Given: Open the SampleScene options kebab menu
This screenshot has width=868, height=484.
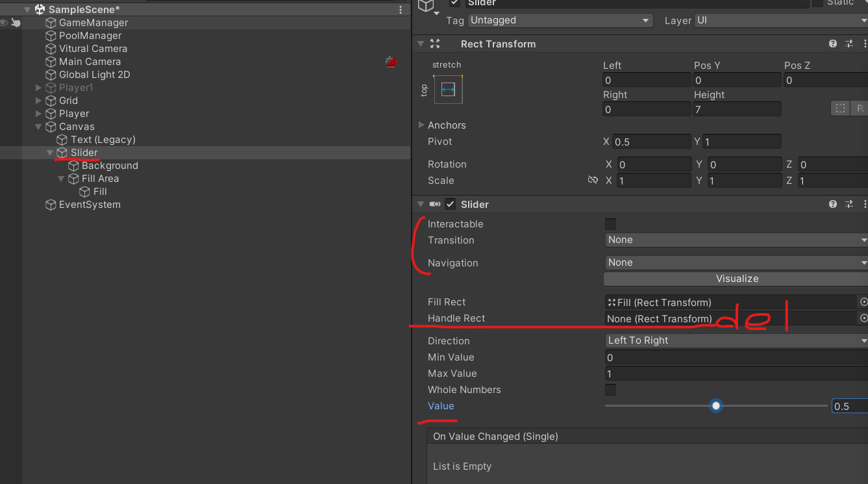Looking at the screenshot, I should coord(401,10).
